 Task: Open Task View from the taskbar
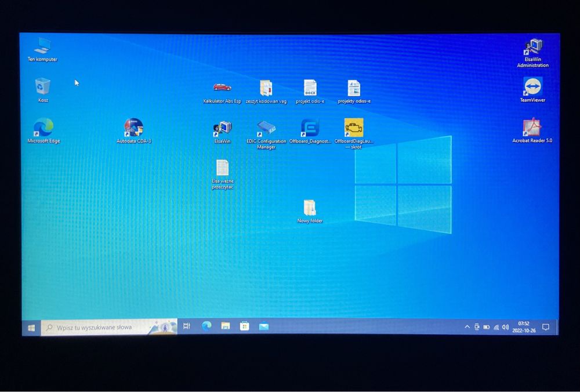click(187, 326)
